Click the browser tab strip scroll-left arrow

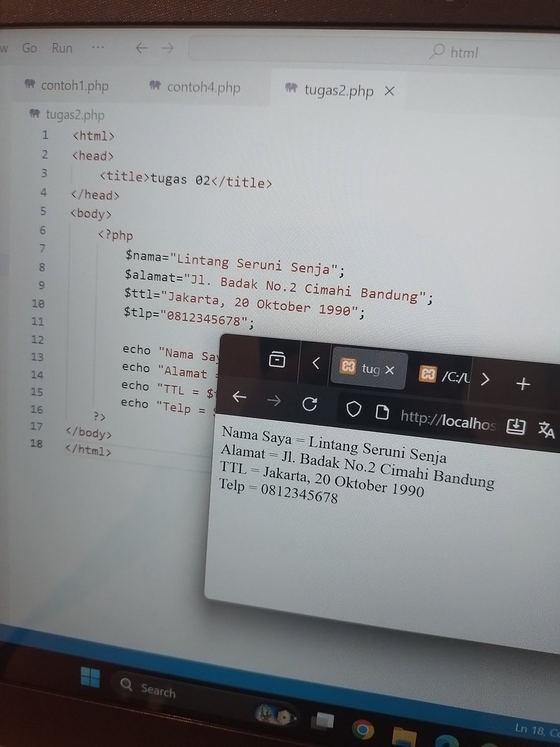[x=316, y=363]
